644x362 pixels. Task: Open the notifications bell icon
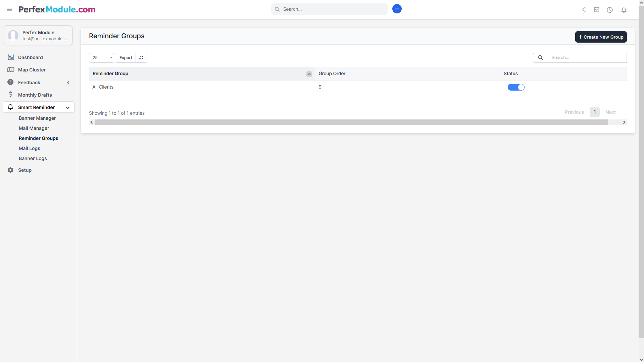[624, 10]
